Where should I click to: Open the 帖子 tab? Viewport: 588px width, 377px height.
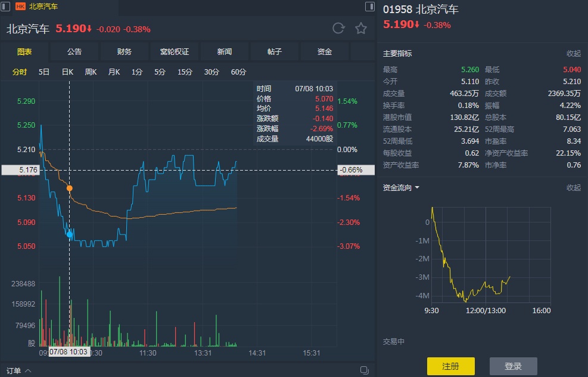tap(275, 52)
